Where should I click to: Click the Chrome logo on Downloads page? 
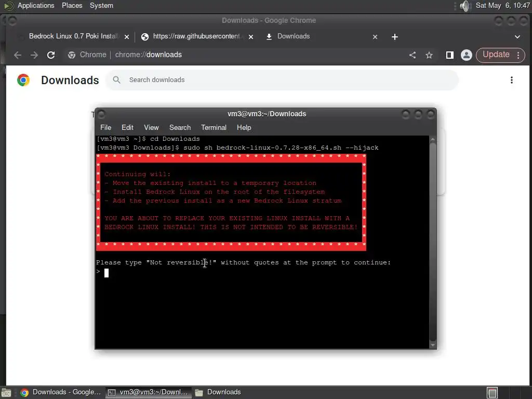23,80
